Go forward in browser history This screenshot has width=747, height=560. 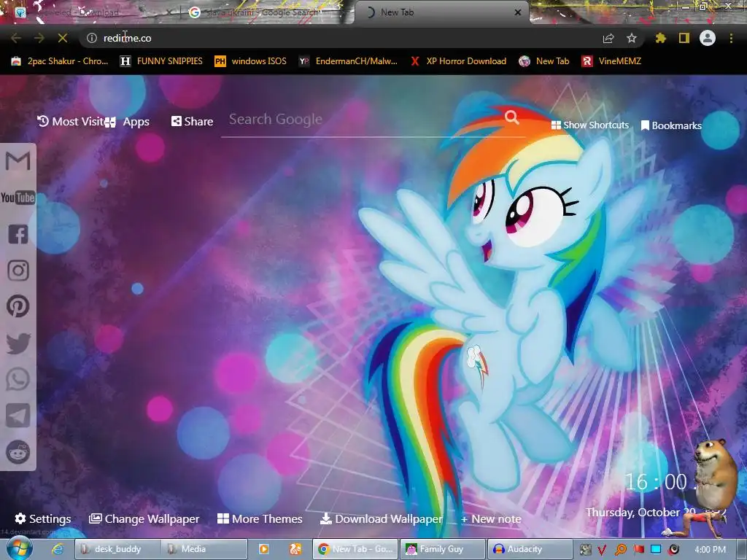click(39, 38)
